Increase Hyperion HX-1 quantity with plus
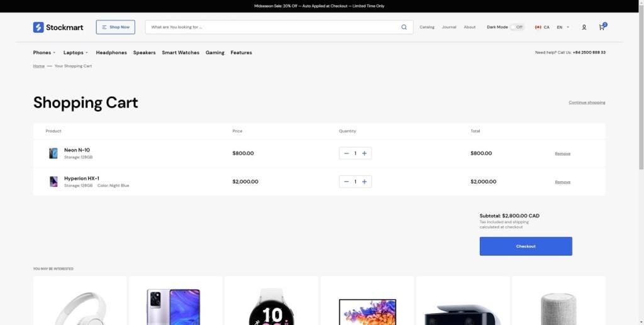This screenshot has width=644, height=325. coord(364,182)
